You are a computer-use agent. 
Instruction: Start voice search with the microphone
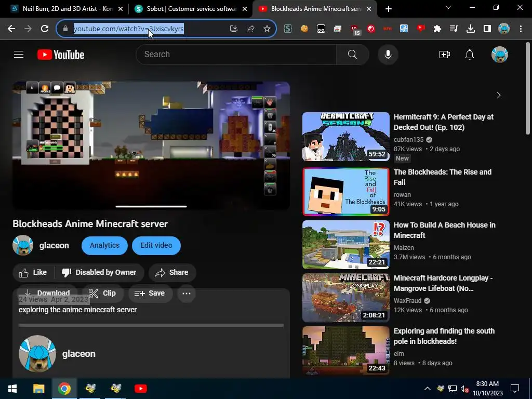(388, 54)
